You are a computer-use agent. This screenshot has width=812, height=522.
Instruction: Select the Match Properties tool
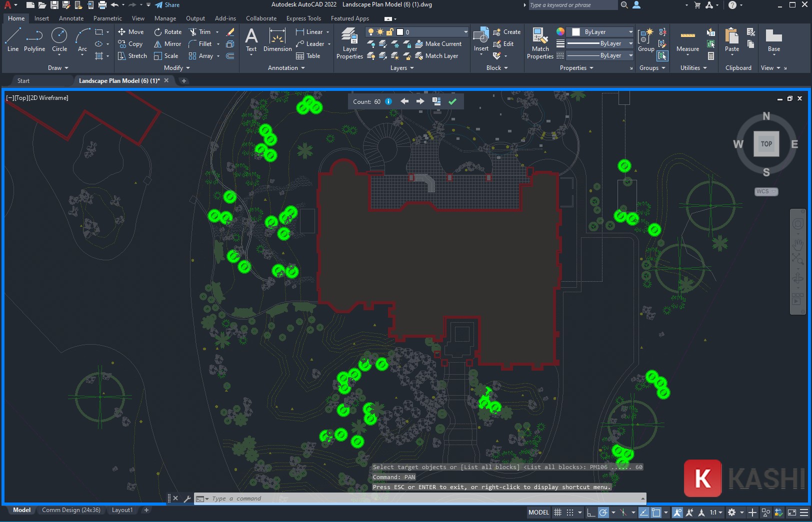pyautogui.click(x=539, y=43)
